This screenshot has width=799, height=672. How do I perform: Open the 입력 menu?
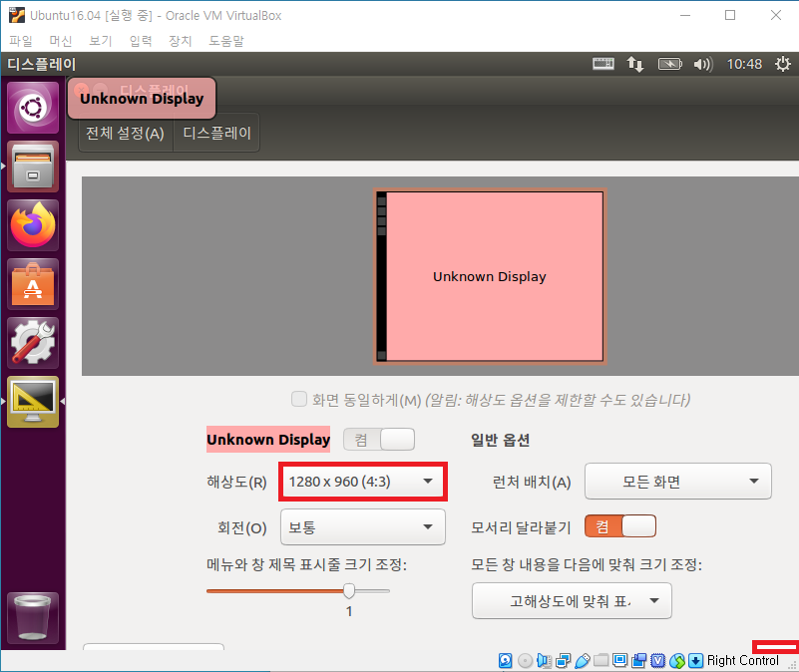click(141, 41)
